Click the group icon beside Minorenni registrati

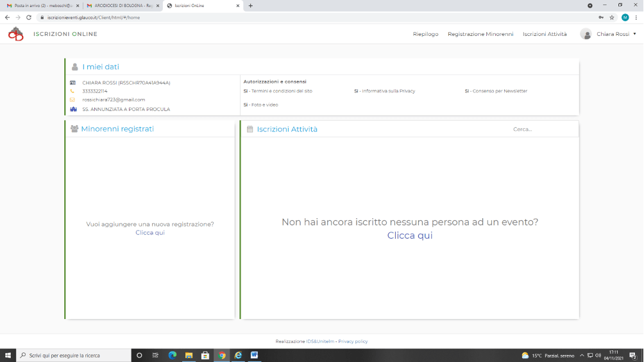74,129
